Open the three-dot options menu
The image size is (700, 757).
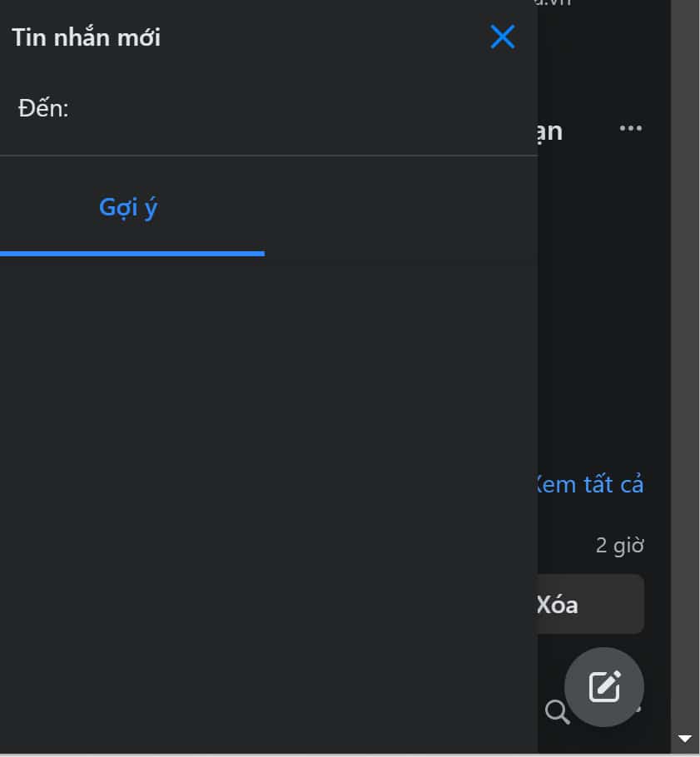[631, 128]
